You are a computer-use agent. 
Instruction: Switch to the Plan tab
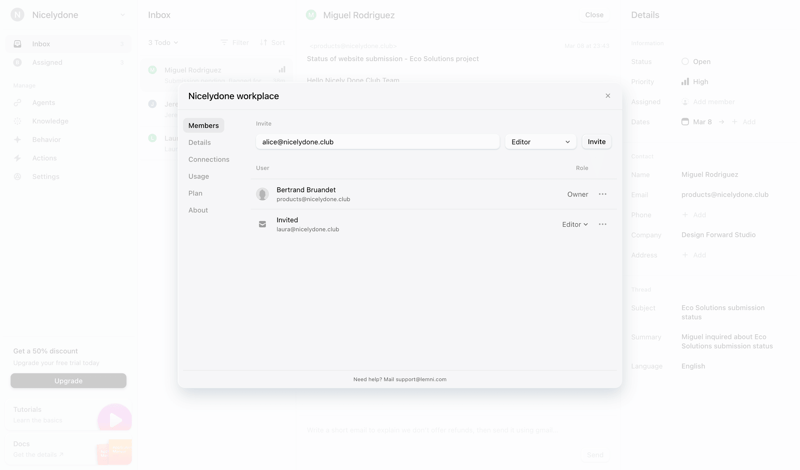[195, 193]
